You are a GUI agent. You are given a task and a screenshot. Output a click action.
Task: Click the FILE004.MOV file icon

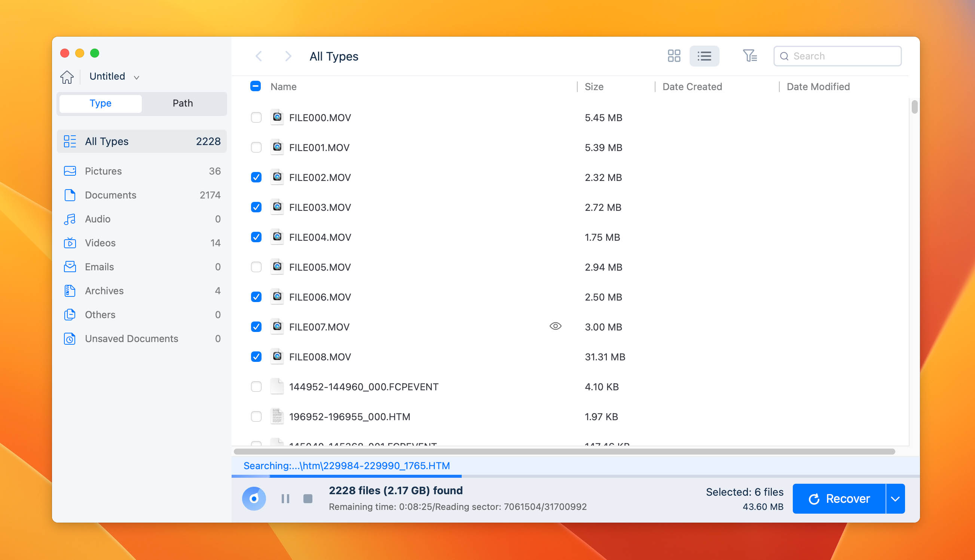coord(277,237)
